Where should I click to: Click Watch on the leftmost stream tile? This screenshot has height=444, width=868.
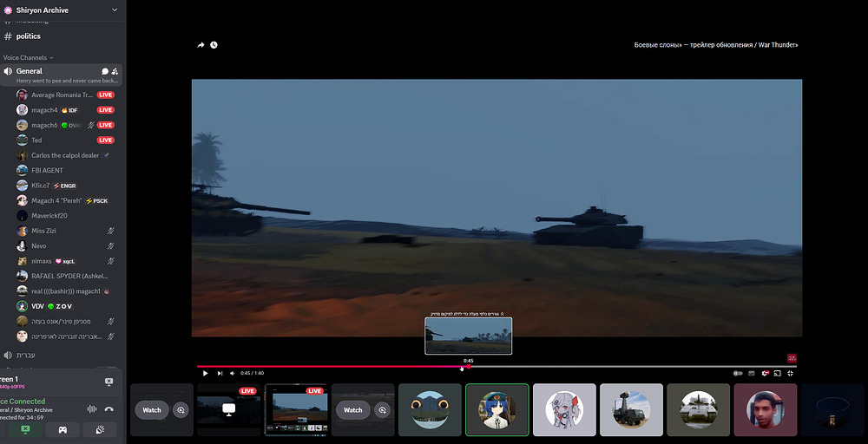[152, 409]
